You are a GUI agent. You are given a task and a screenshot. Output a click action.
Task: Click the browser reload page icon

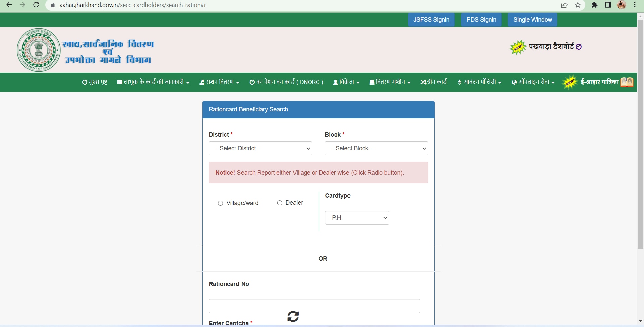click(36, 5)
